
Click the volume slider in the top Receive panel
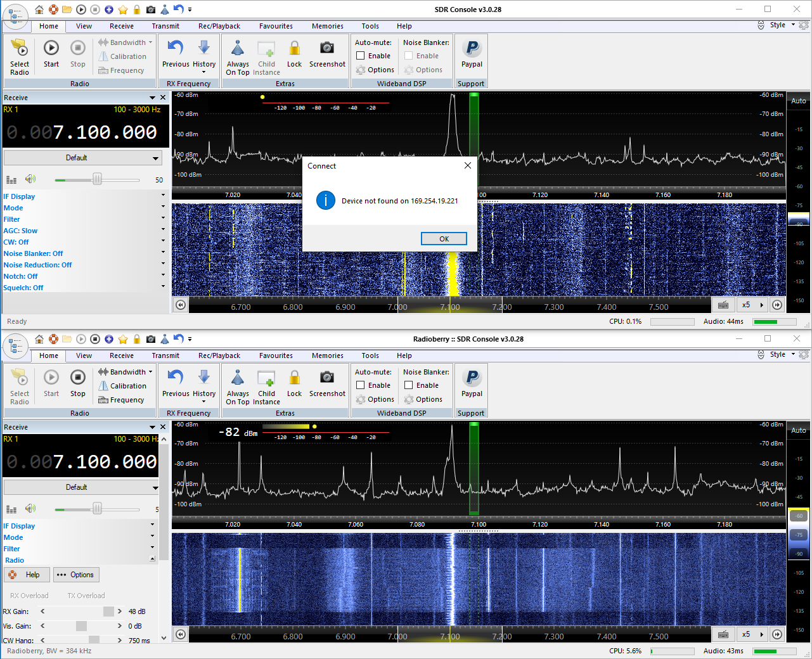click(97, 180)
